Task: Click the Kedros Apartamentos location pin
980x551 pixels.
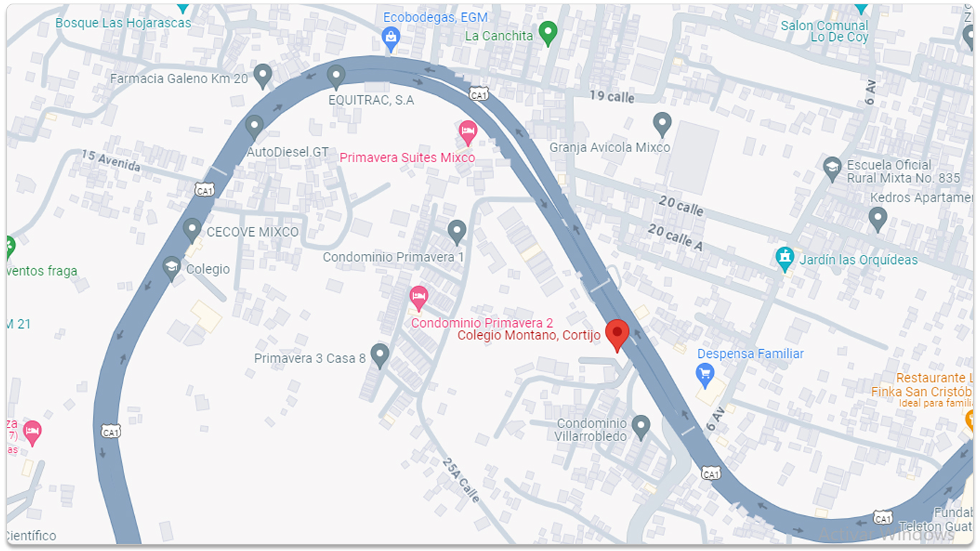Action: pyautogui.click(x=877, y=220)
